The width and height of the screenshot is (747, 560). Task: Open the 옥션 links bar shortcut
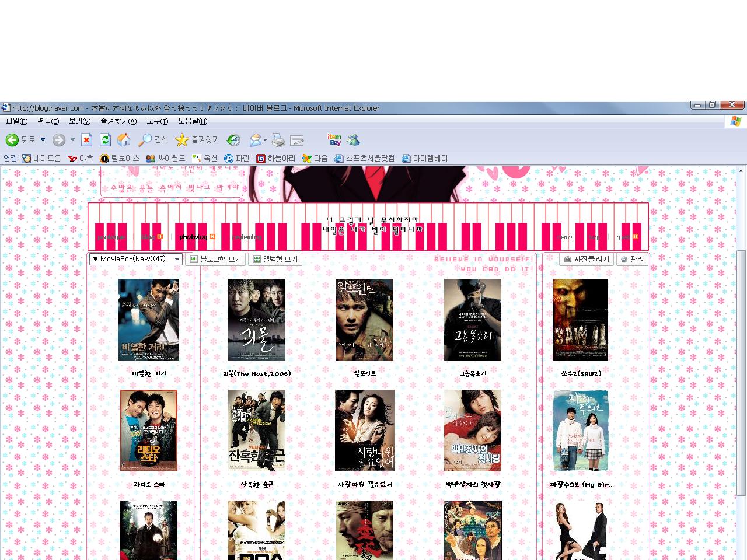click(x=205, y=158)
